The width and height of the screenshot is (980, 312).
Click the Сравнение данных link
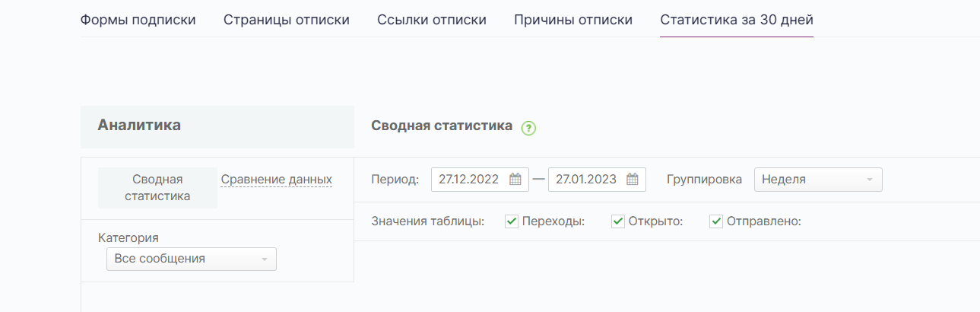[x=277, y=180]
